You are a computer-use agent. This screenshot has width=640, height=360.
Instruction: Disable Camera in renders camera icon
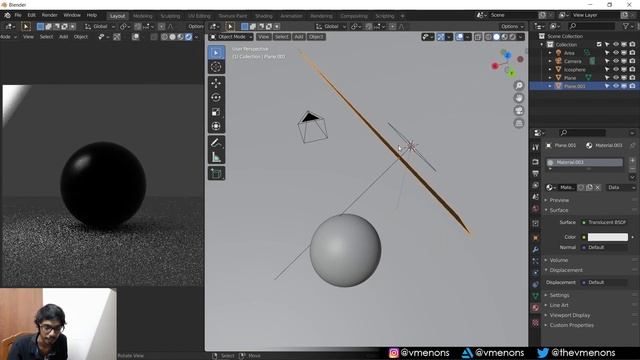point(632,61)
